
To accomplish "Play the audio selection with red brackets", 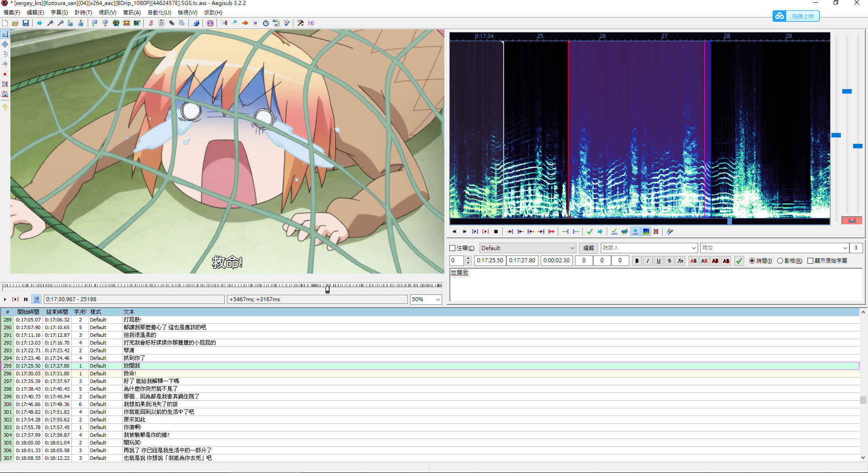I will 486,232.
